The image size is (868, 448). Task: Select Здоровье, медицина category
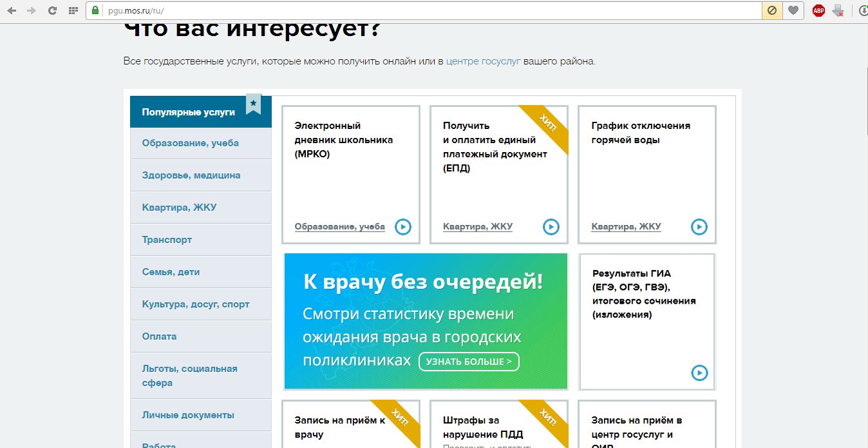(201, 175)
